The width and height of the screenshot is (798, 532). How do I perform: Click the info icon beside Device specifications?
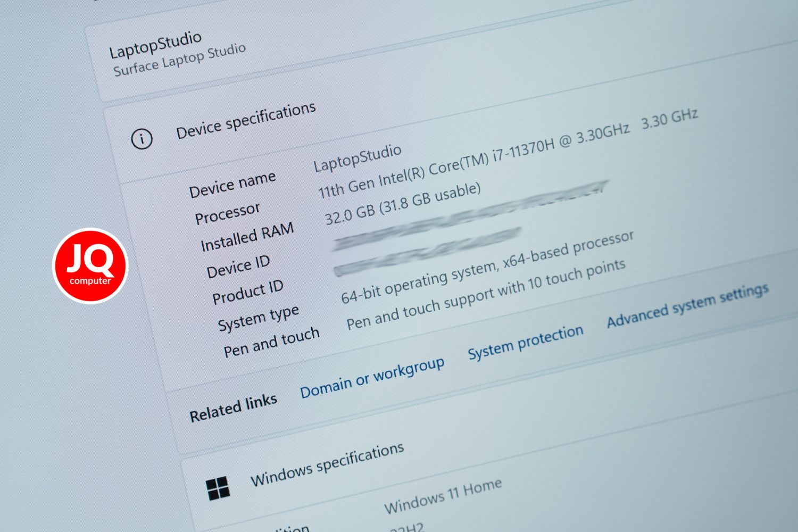142,139
